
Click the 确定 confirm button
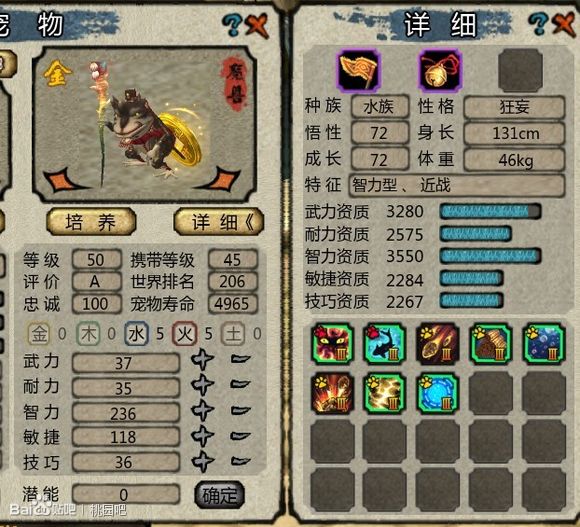tap(219, 495)
